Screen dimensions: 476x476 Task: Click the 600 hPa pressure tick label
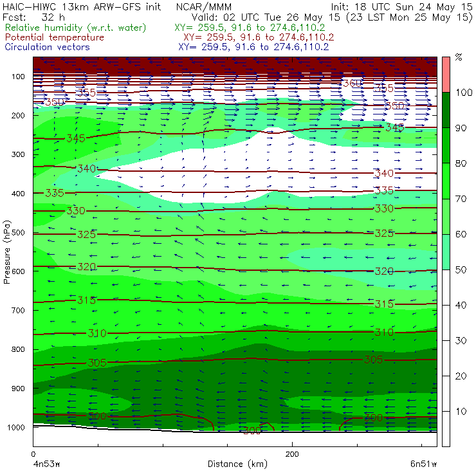click(18, 271)
